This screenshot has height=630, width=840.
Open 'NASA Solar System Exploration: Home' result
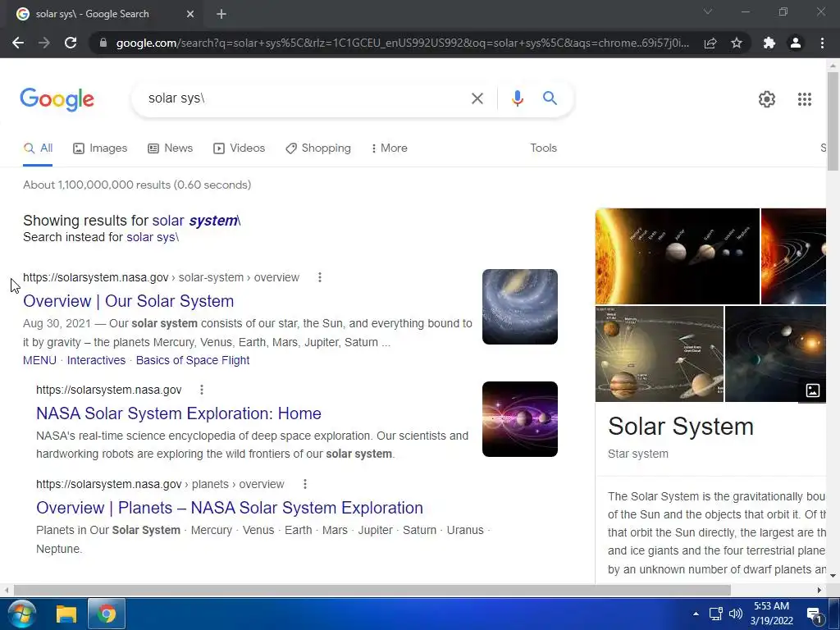point(179,413)
